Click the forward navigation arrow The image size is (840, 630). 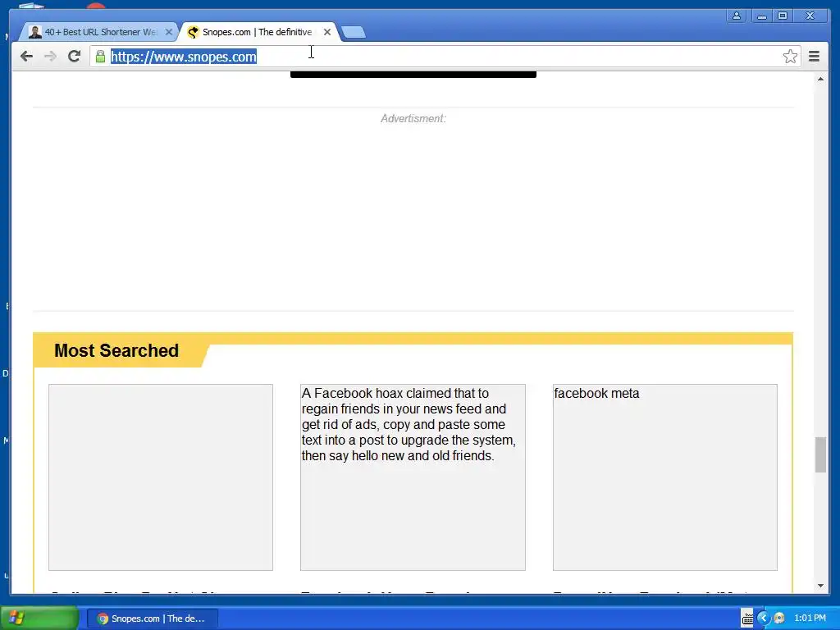tap(50, 57)
